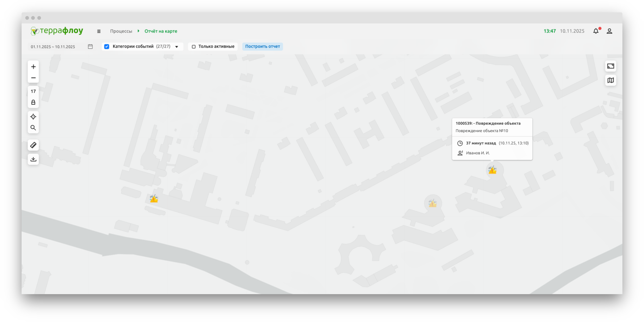Download the map report
The image size is (644, 325).
pos(33,159)
